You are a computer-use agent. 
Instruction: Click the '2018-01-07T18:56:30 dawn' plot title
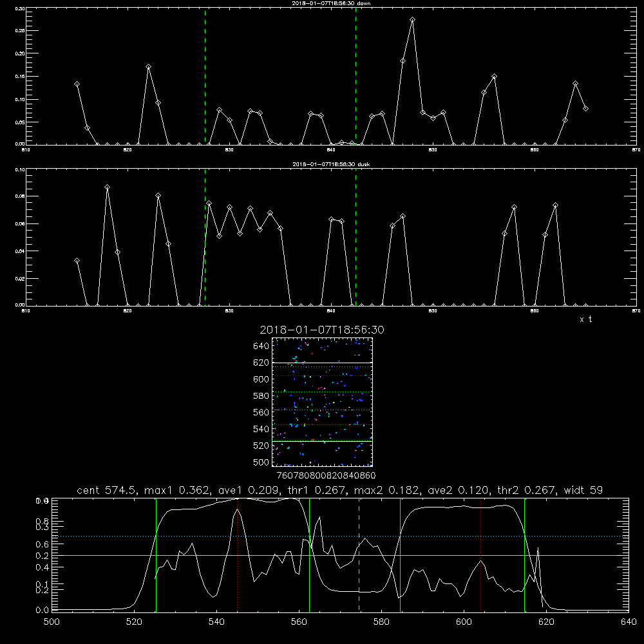coord(331,3)
